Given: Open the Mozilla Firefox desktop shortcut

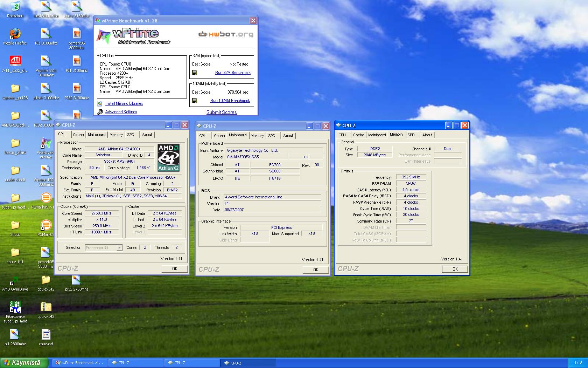Looking at the screenshot, I should pyautogui.click(x=15, y=36).
